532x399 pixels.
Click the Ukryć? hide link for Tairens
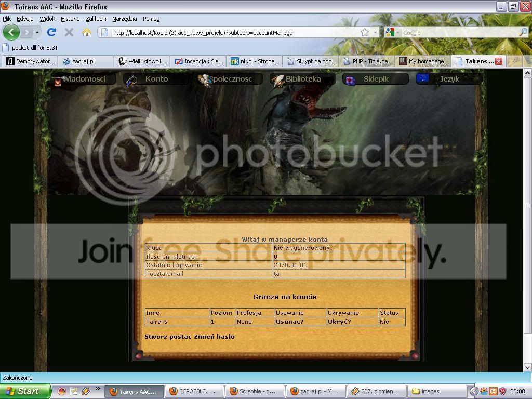coord(339,321)
